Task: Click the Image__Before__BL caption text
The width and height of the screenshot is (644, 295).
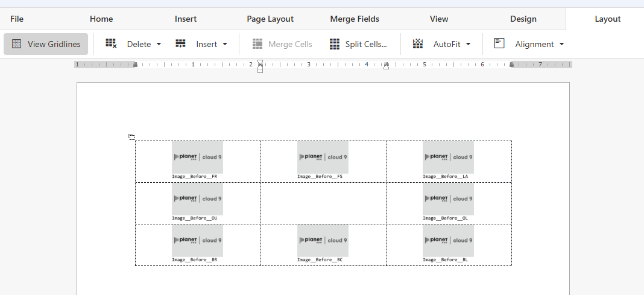Action: 445,259
